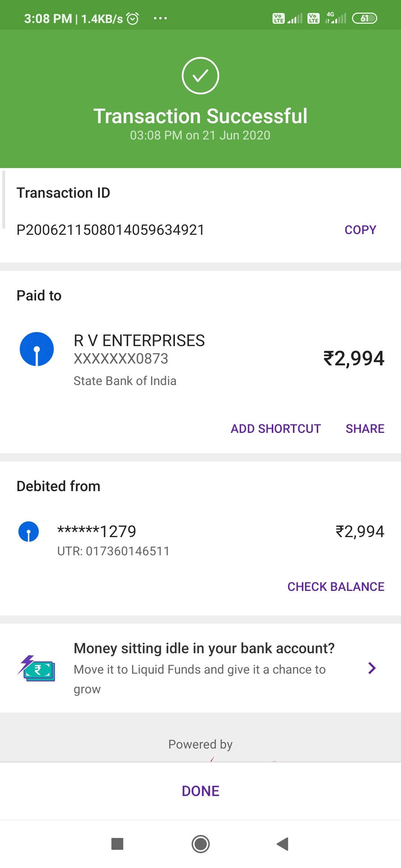Tap the R V ENTERPRISES payee name
The height and width of the screenshot is (868, 401).
coord(139,341)
